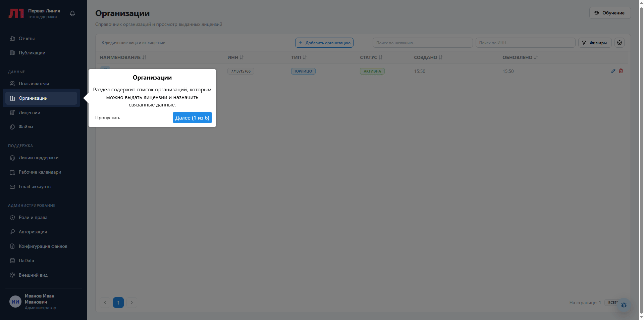
Task: Focus the search by ИНН field
Action: pos(525,43)
